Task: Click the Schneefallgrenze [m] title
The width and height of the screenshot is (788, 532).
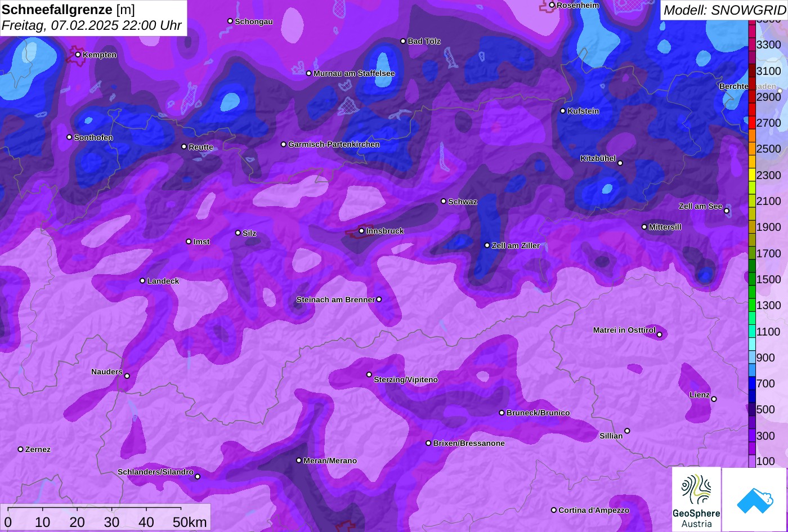Action: [x=68, y=10]
